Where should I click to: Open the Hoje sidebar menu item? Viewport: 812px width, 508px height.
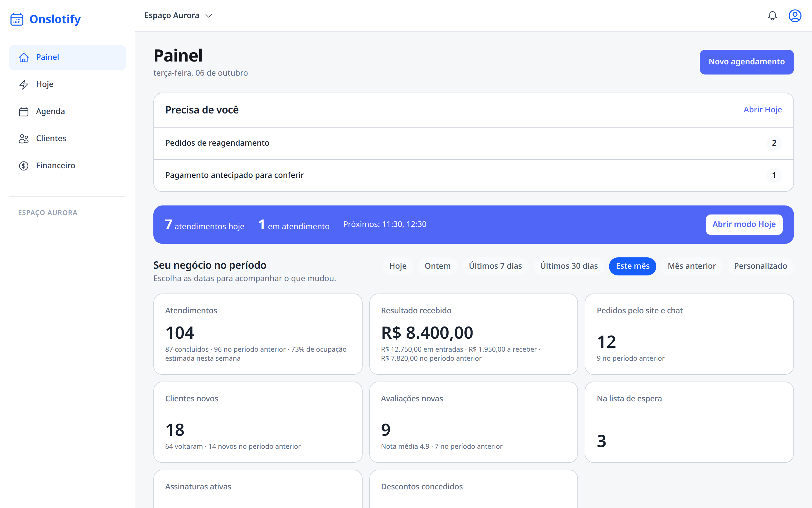click(67, 84)
